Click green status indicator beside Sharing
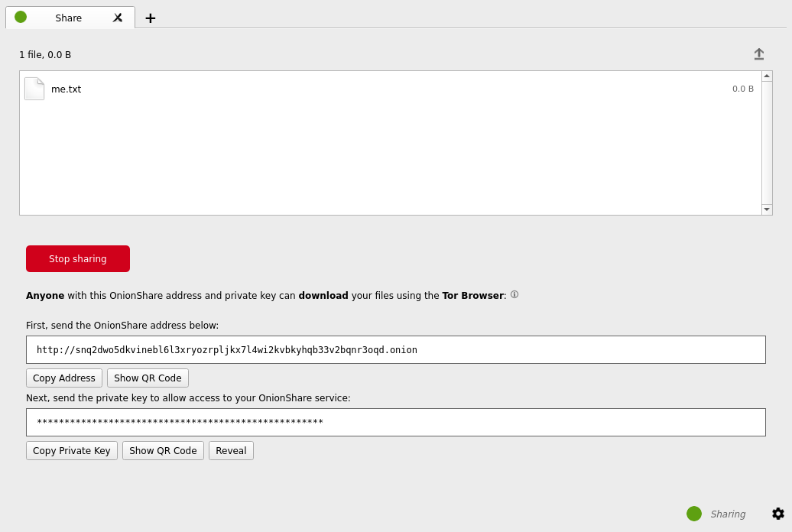Viewport: 792px width, 532px height. (694, 514)
